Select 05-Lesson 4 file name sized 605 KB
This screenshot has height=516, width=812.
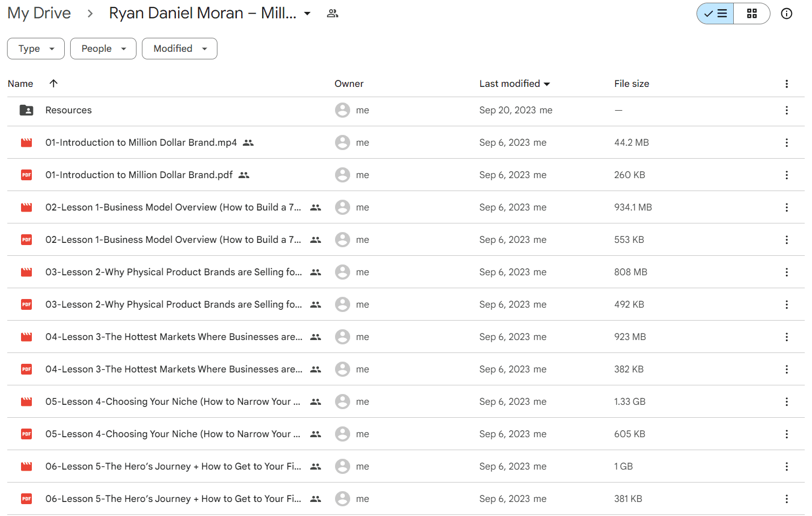[173, 434]
